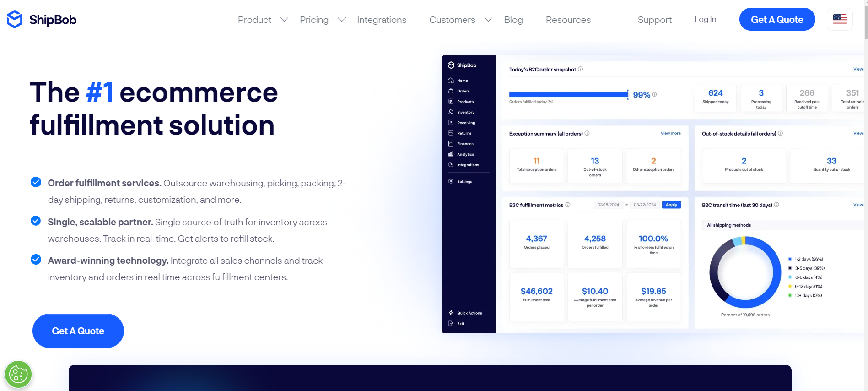Click the 03/16/2024 start date field
This screenshot has width=868, height=391.
point(608,205)
